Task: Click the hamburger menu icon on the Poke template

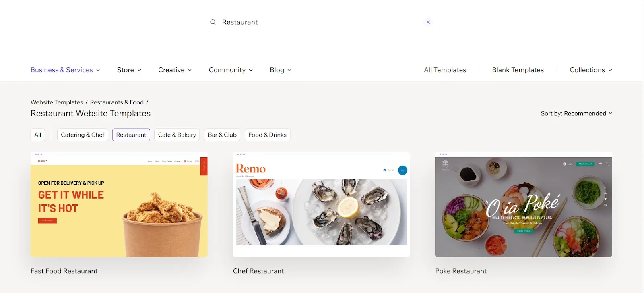Action: tap(608, 164)
